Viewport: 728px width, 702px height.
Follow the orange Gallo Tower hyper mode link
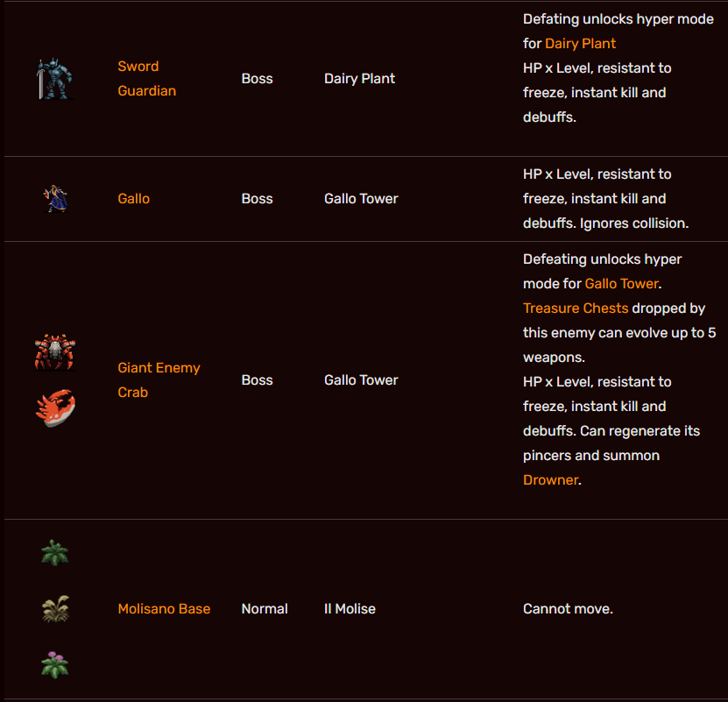click(x=621, y=284)
